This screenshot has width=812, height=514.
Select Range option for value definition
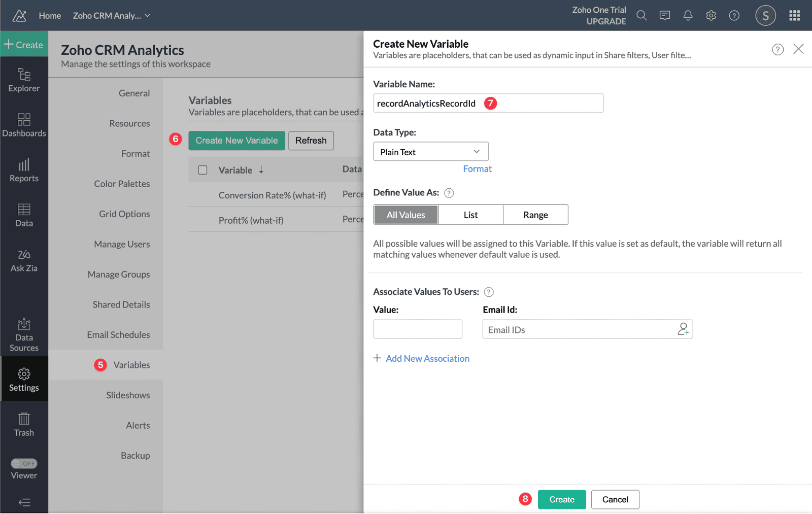coord(535,215)
